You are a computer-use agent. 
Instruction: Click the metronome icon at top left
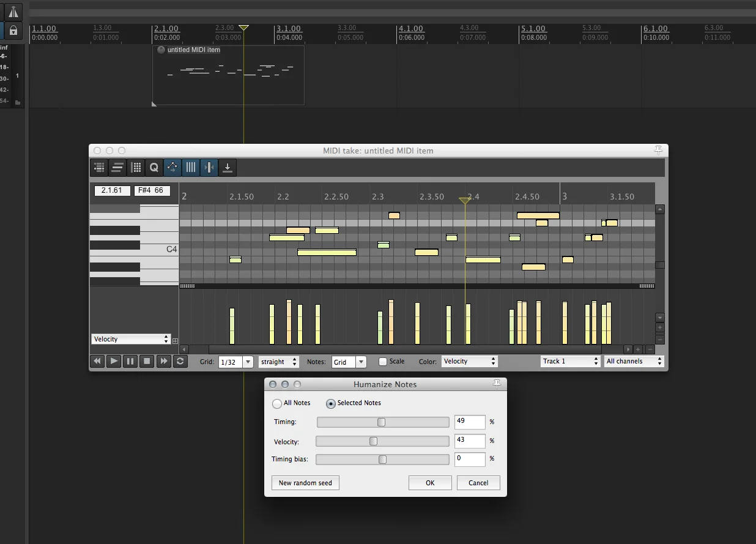(x=13, y=12)
